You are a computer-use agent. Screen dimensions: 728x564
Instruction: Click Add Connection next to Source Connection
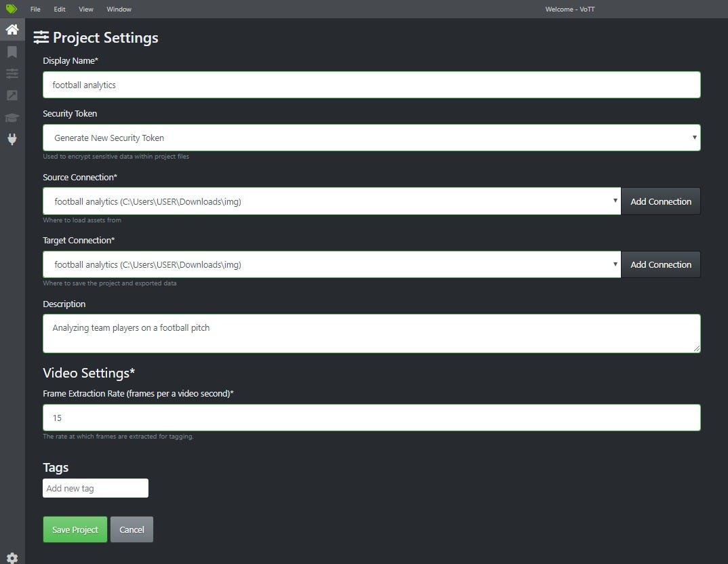[x=661, y=201]
